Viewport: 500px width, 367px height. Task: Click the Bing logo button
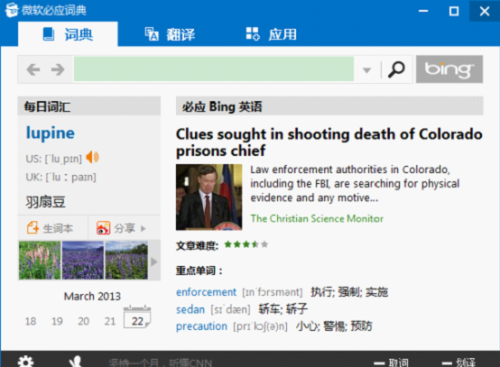(x=449, y=69)
